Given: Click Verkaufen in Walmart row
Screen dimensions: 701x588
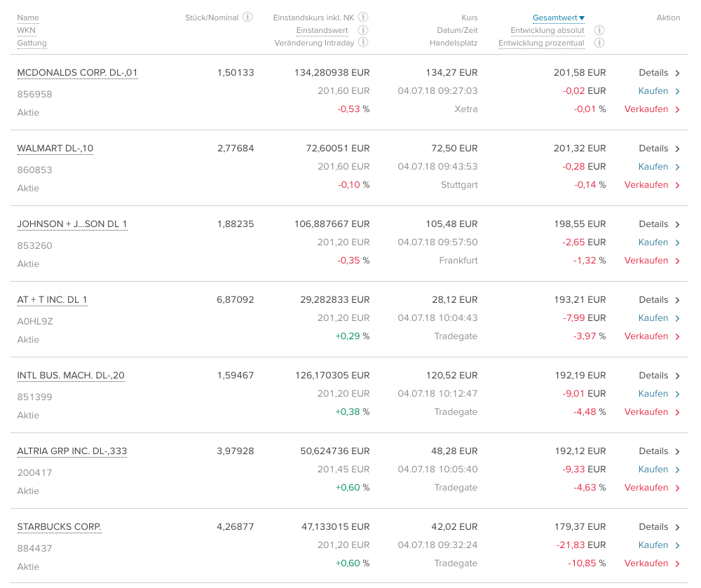Looking at the screenshot, I should click(652, 185).
